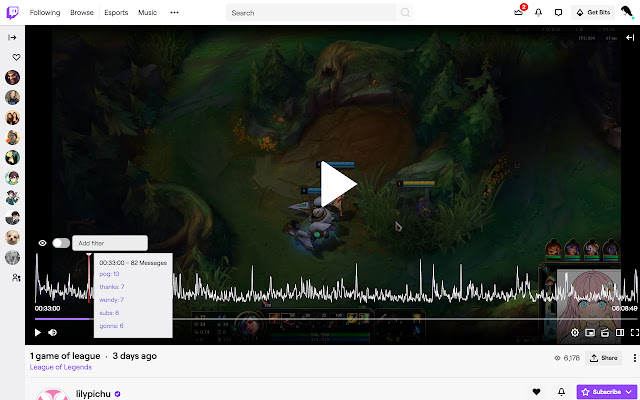Open the player settings gear
Viewport: 640px width, 400px height.
[575, 333]
